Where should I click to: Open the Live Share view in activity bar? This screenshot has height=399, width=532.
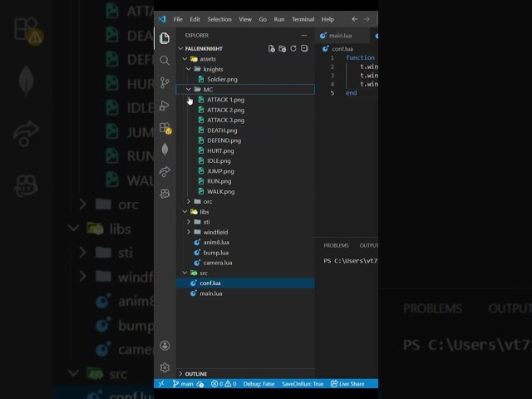[x=165, y=172]
